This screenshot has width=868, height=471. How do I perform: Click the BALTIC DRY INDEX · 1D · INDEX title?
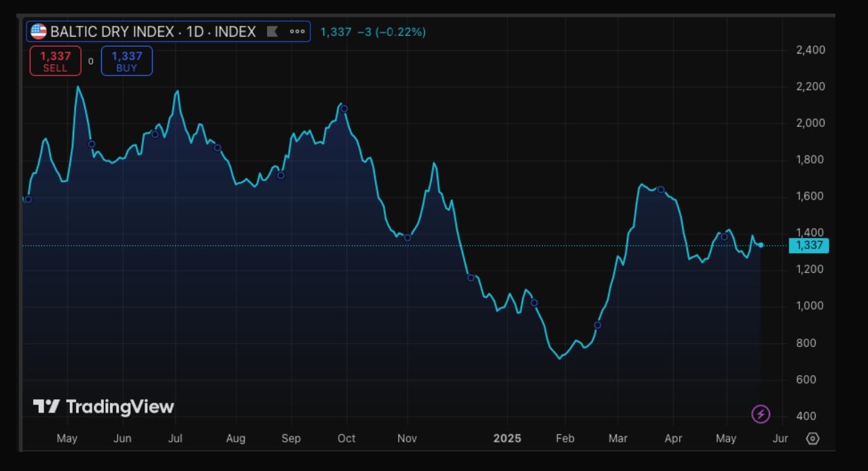(153, 31)
